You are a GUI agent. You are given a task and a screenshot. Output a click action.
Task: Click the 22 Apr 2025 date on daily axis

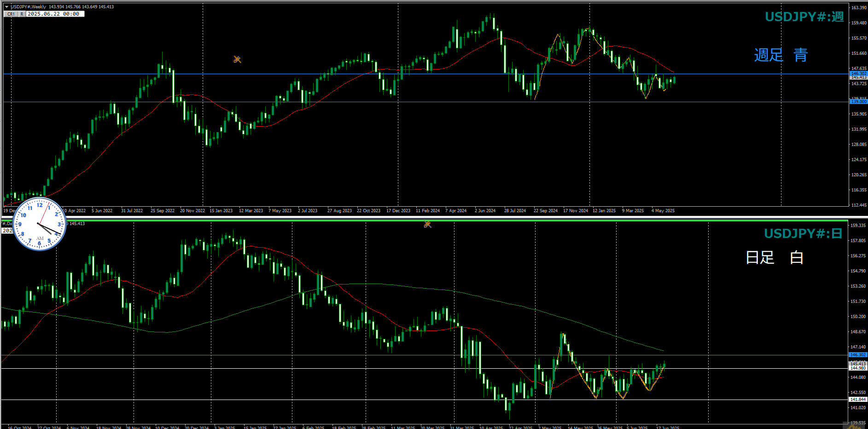(x=520, y=428)
